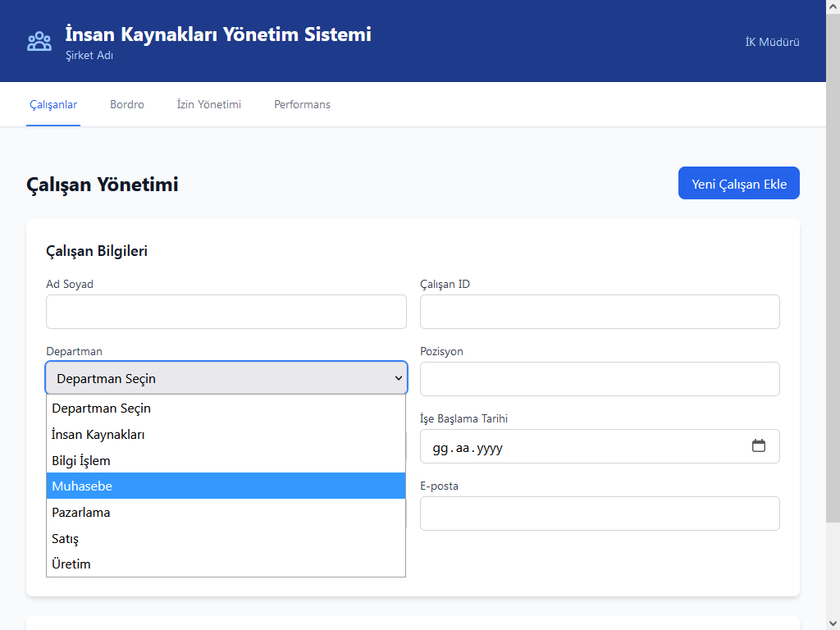Switch to the Bordro tab
The height and width of the screenshot is (630, 840).
click(127, 104)
